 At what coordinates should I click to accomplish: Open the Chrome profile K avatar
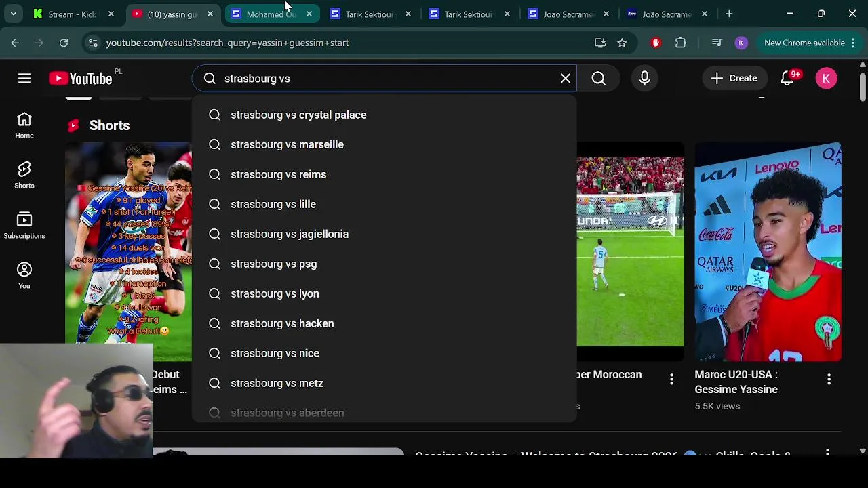coord(741,43)
